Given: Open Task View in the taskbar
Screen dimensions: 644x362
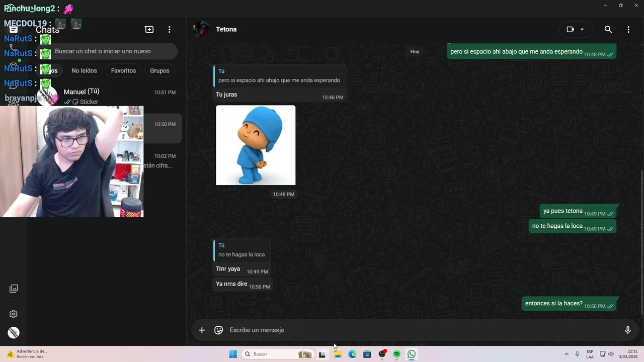Looking at the screenshot, I should 322,354.
